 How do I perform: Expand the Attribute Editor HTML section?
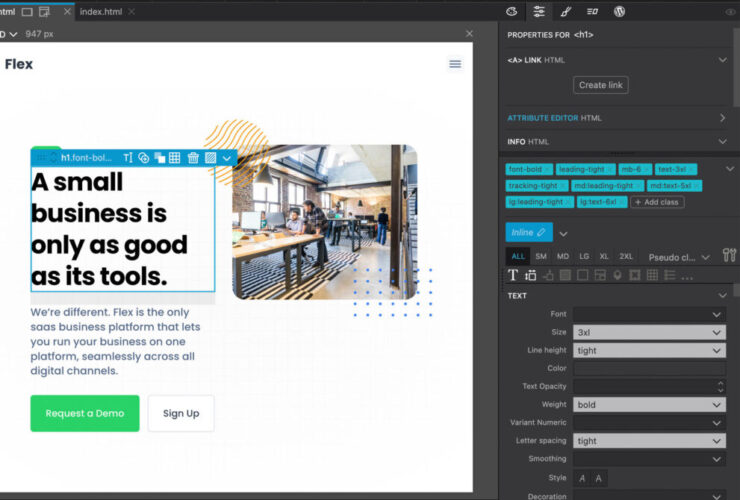coord(722,118)
